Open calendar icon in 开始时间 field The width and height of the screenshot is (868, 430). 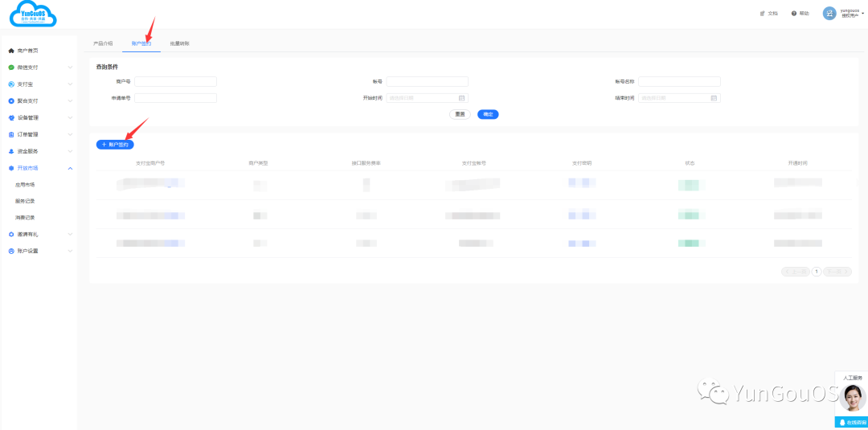pyautogui.click(x=461, y=98)
